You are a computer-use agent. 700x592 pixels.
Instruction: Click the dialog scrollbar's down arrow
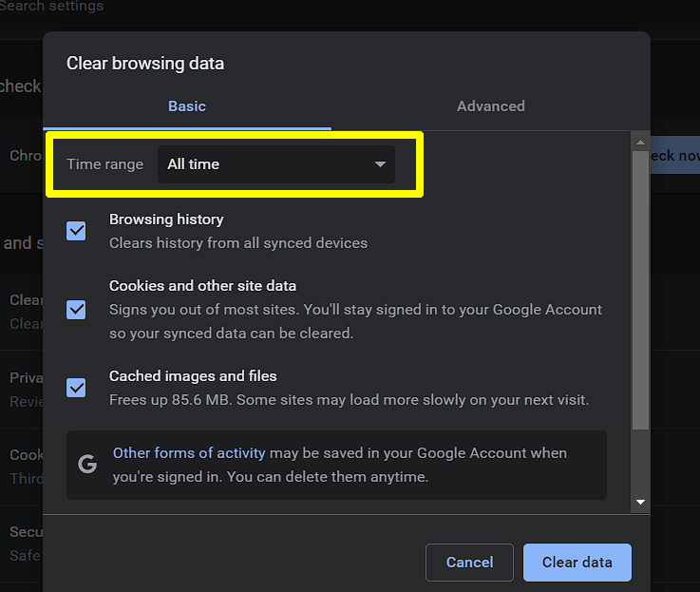pos(640,502)
